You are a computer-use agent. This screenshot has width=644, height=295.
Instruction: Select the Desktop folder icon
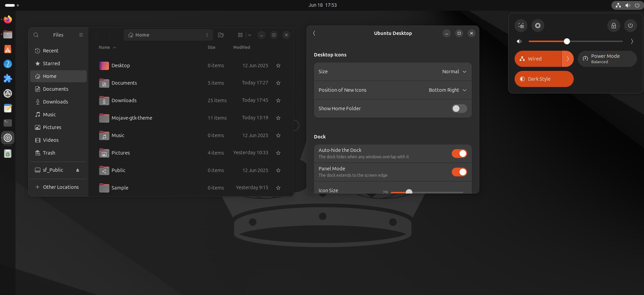point(104,66)
